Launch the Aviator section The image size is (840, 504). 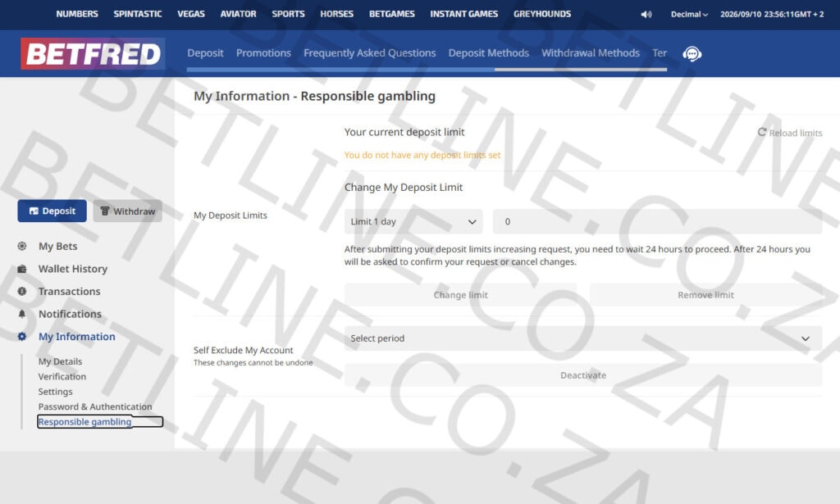(x=239, y=14)
